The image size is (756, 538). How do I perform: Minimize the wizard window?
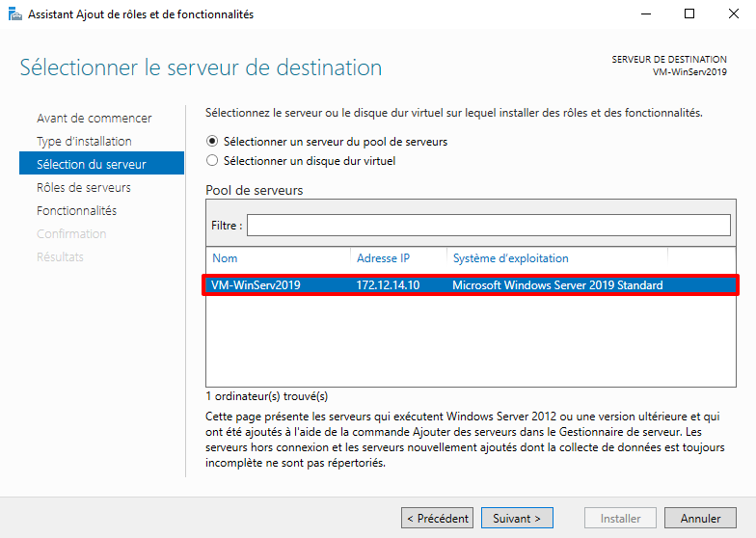(x=643, y=14)
